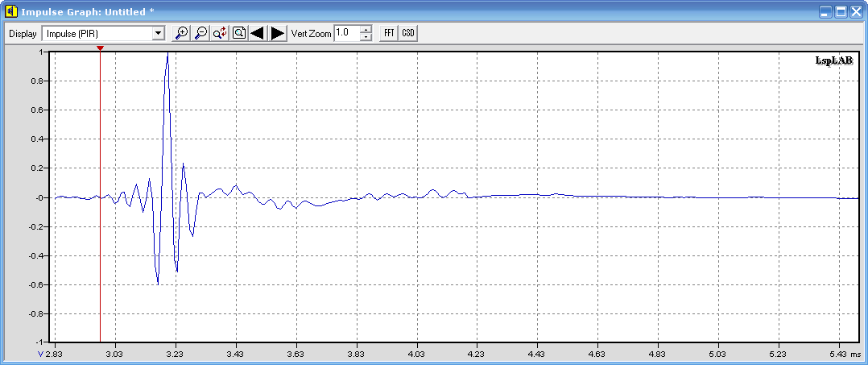Maximize the Impulse Graph window
This screenshot has width=868, height=365.
tap(841, 11)
